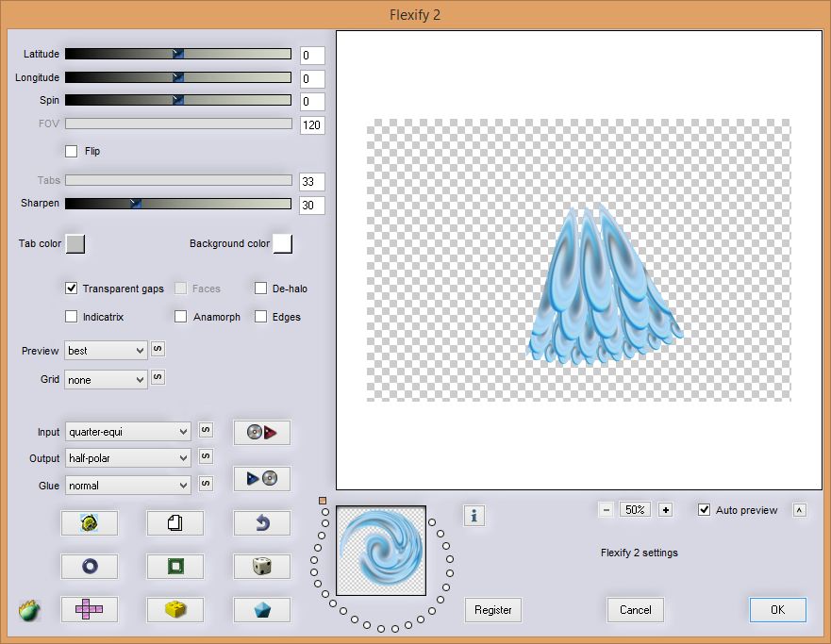Click the Spin value field
The image size is (831, 644).
point(312,102)
